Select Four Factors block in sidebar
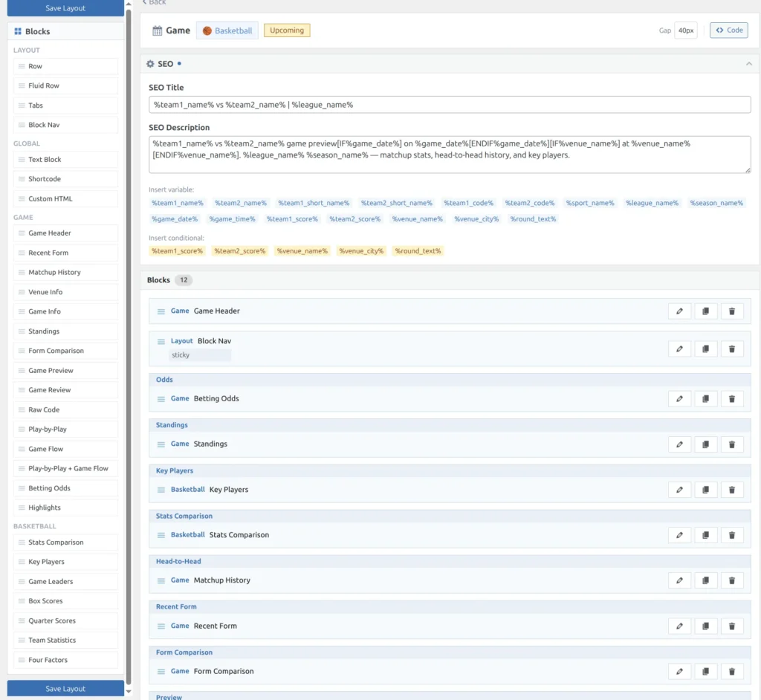 65,660
